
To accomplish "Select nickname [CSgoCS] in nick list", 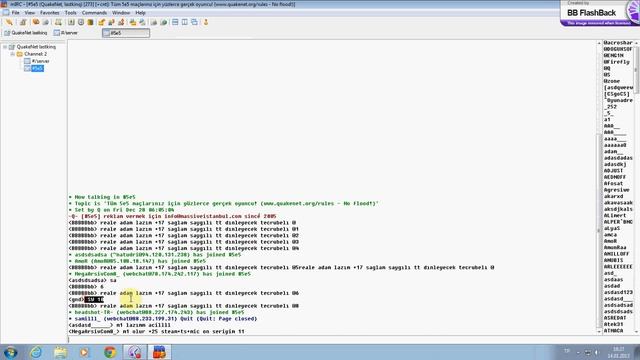I will 616,94.
